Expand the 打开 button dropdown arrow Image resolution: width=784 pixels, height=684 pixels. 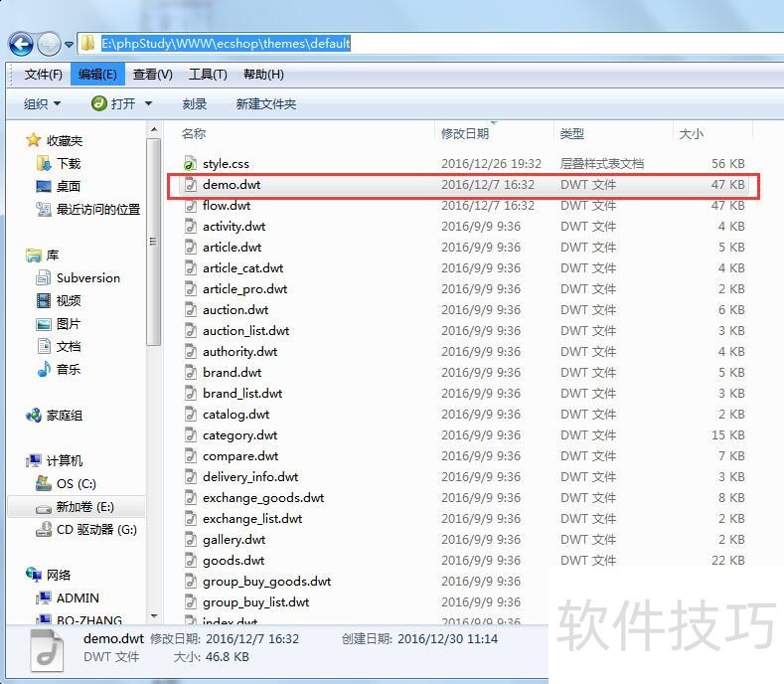pos(149,104)
